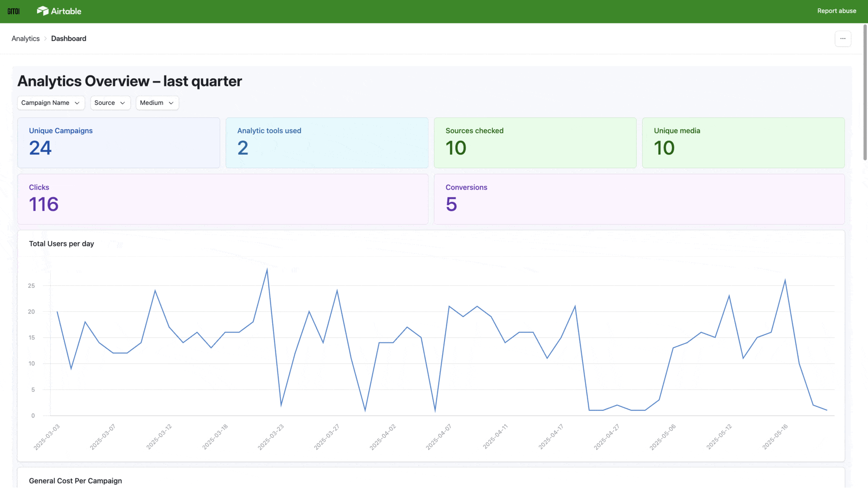Select the Analytic tools used card

click(x=326, y=142)
